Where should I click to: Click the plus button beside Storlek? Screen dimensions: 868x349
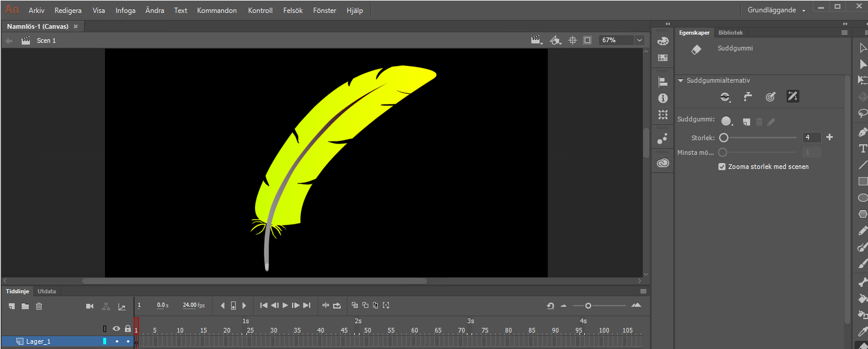tap(829, 137)
